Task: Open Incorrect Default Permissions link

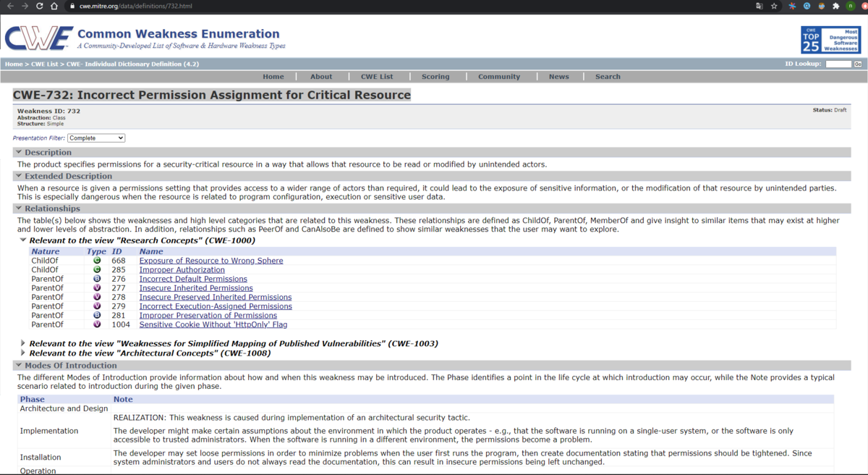Action: tap(193, 279)
